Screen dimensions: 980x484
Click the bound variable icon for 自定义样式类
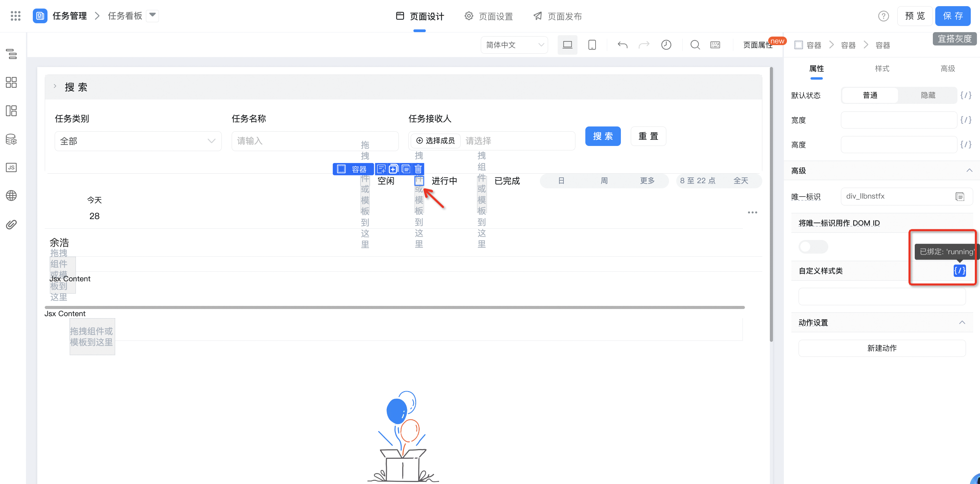[x=959, y=270]
